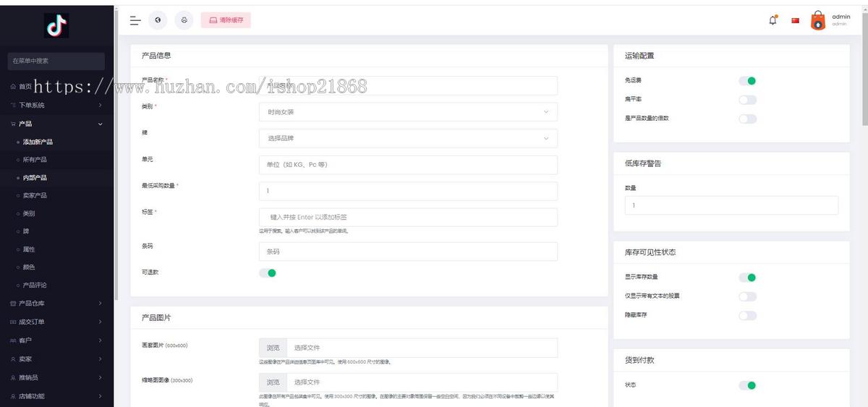
Task: Disable the 免运费 free shipping switch
Action: (x=747, y=81)
